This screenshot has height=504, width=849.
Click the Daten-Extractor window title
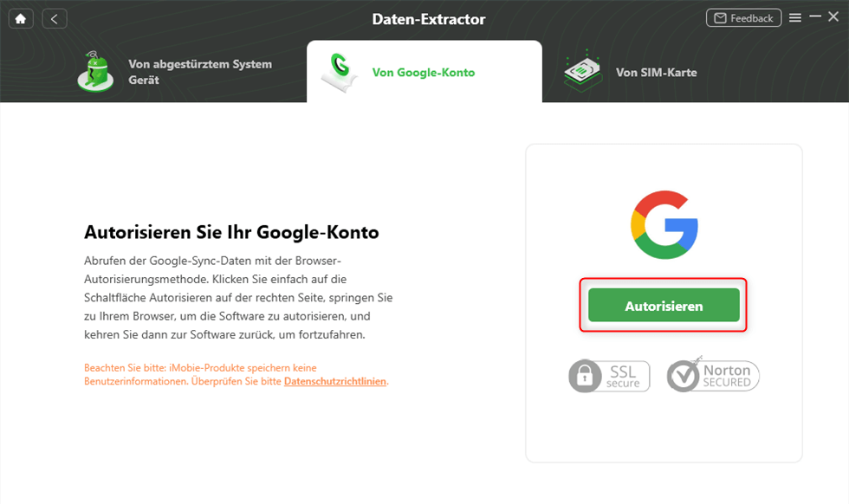(429, 20)
